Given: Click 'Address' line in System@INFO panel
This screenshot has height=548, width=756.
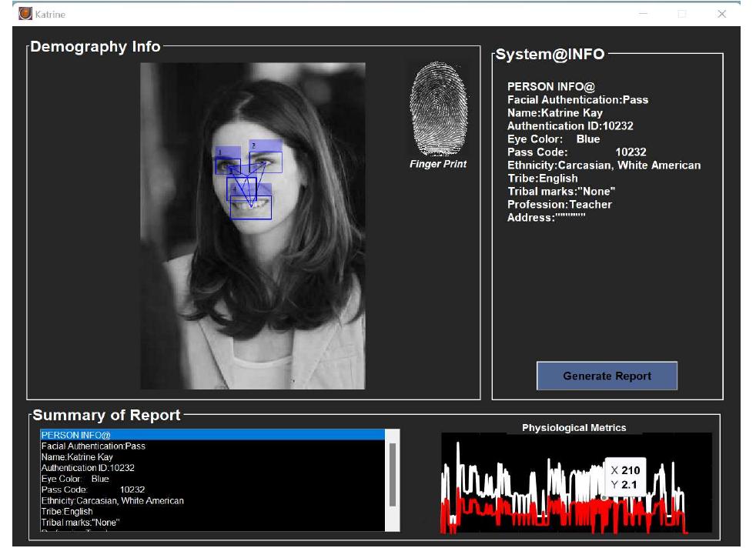Looking at the screenshot, I should tap(547, 217).
